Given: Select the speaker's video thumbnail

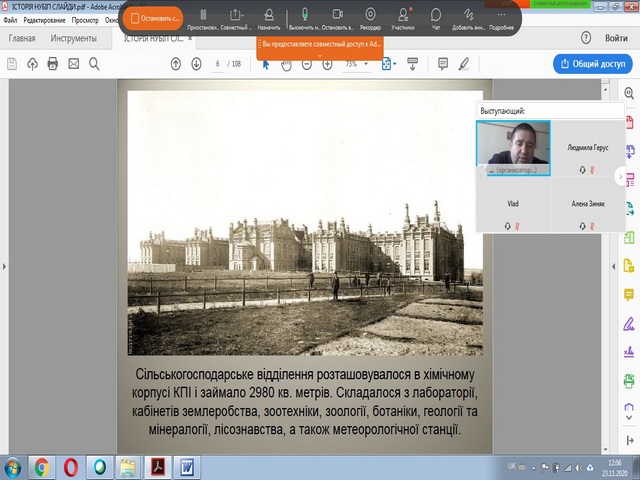Looking at the screenshot, I should tap(513, 148).
